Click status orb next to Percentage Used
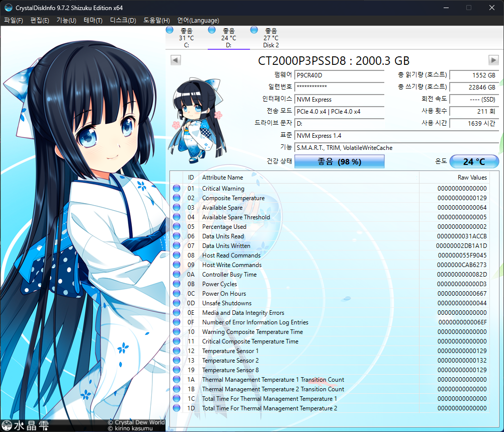Screen dimensions: 504x432 click(177, 227)
